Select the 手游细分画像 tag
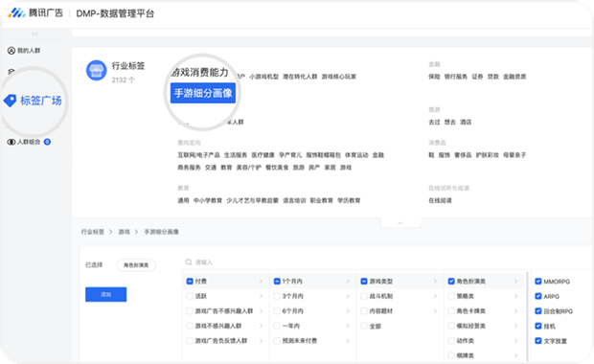594x364 pixels. point(203,93)
